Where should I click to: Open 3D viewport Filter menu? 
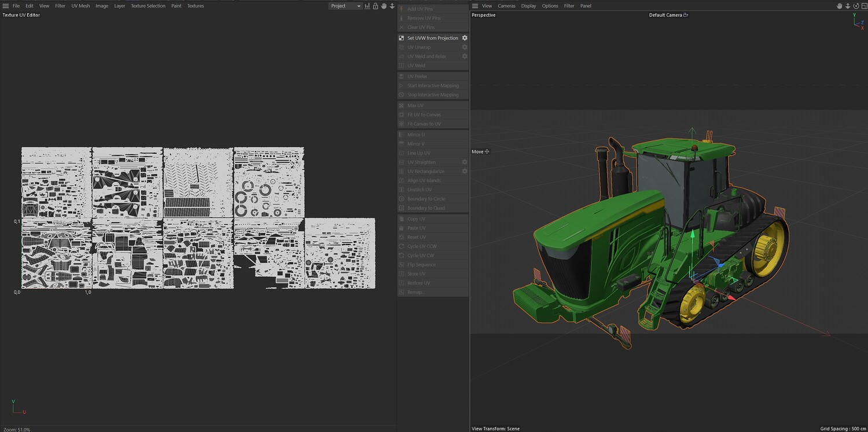coord(569,6)
